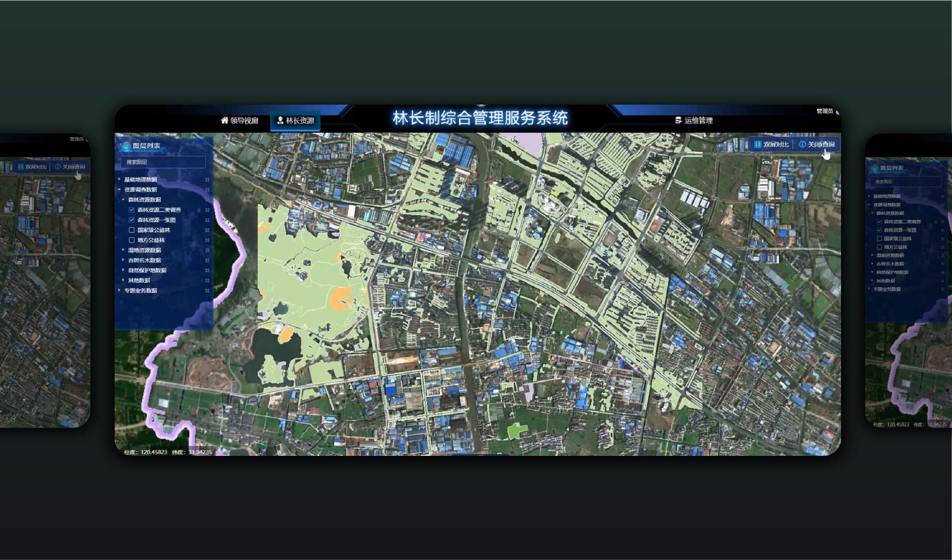
Task: Expand the 湿地资源数据 tree node
Action: (x=124, y=250)
